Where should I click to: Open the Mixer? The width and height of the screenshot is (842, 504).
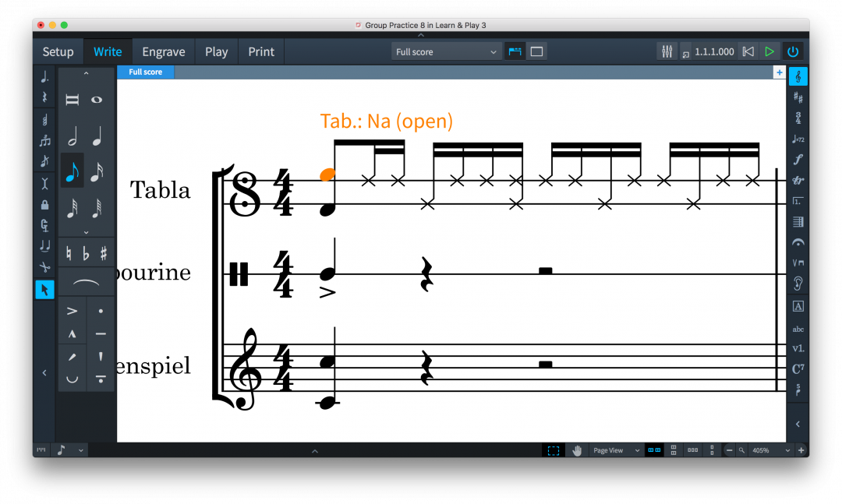tap(667, 51)
